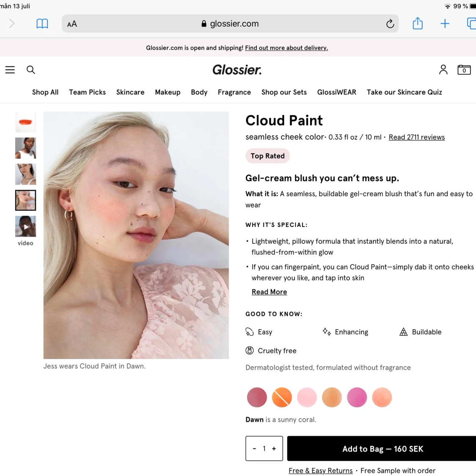Increase quantity with the plus stepper

[274, 448]
